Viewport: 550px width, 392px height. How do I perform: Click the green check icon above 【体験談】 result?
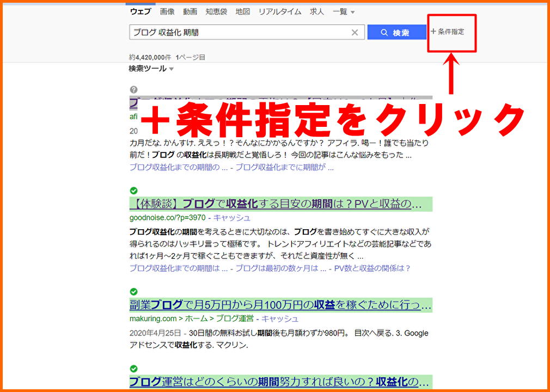[x=133, y=191]
